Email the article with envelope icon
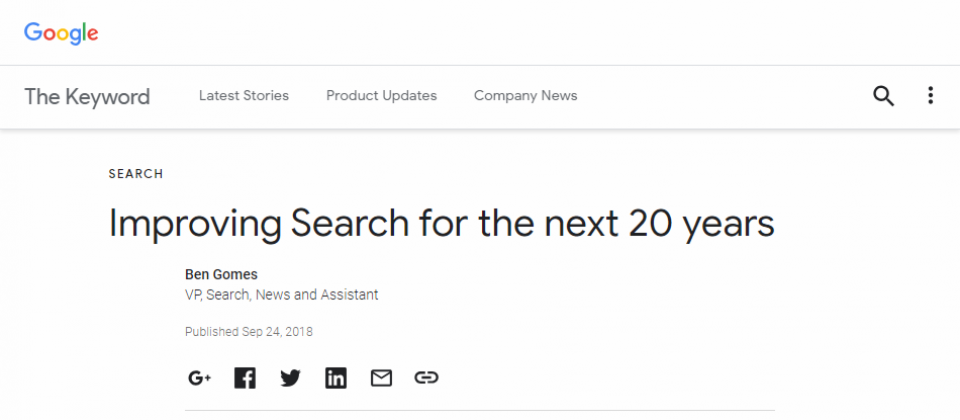This screenshot has height=420, width=960. coord(381,378)
